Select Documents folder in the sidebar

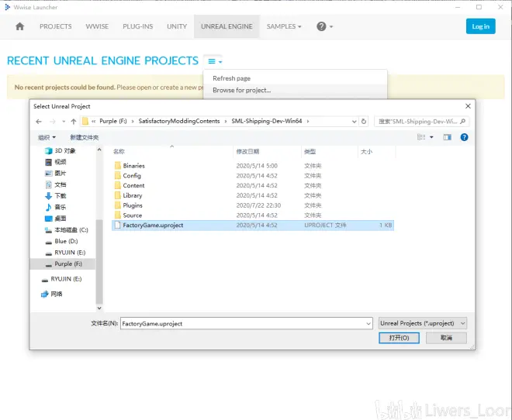pyautogui.click(x=56, y=184)
